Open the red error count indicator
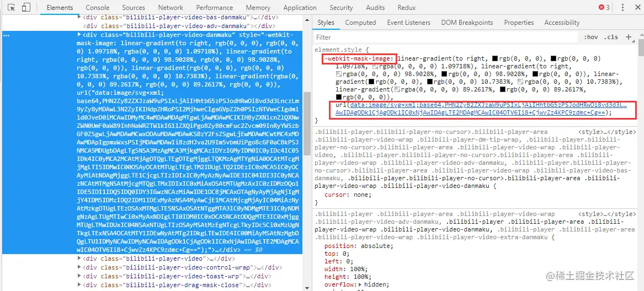 point(604,7)
